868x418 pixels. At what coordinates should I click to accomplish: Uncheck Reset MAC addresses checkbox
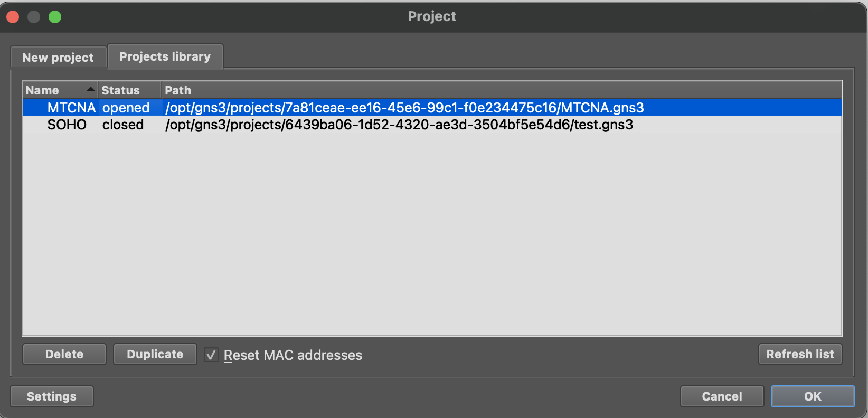tap(211, 355)
